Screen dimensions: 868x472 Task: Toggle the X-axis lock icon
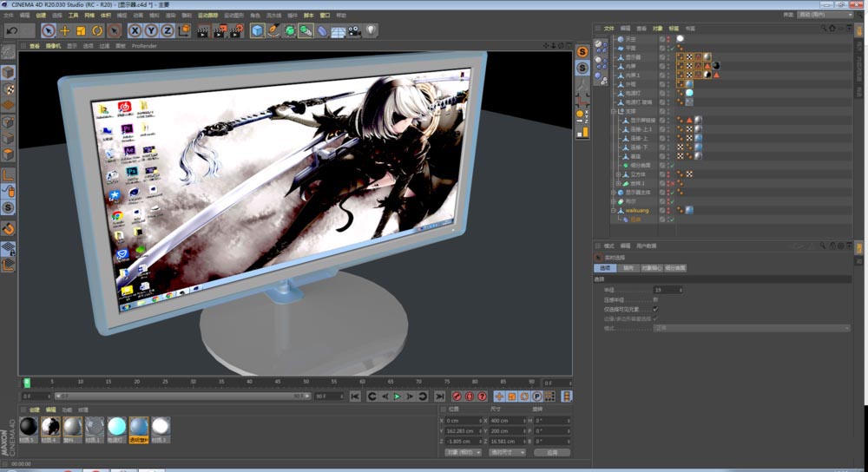tap(136, 31)
